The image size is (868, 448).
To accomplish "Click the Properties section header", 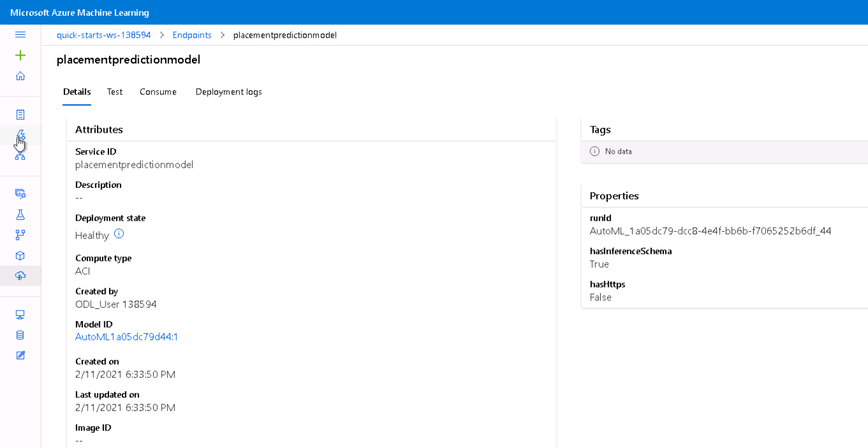I will click(614, 195).
